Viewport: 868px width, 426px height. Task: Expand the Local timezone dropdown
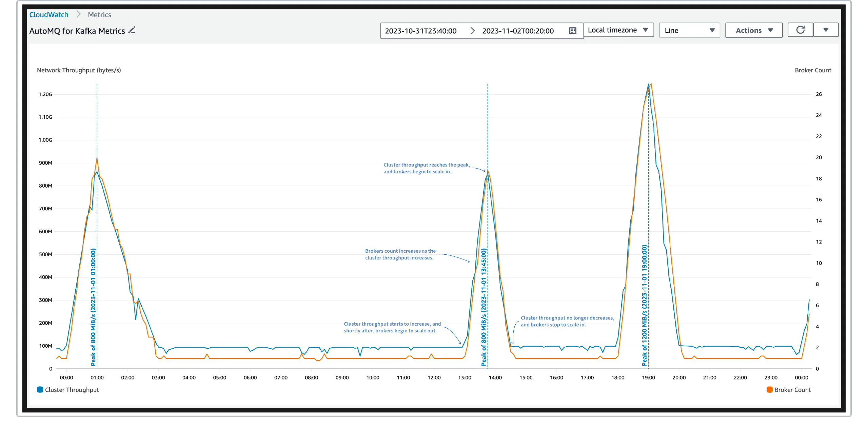click(618, 30)
